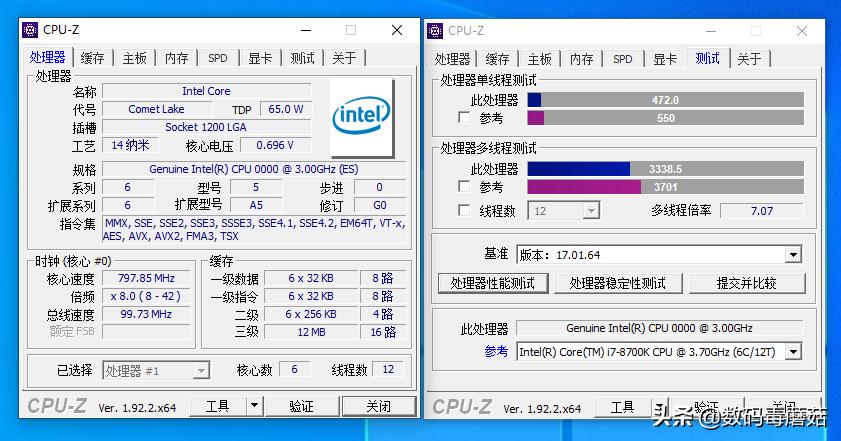Screen dimensions: 841x441
Task: Switch to SPD tab in right CPU-Z window
Action: [x=623, y=59]
